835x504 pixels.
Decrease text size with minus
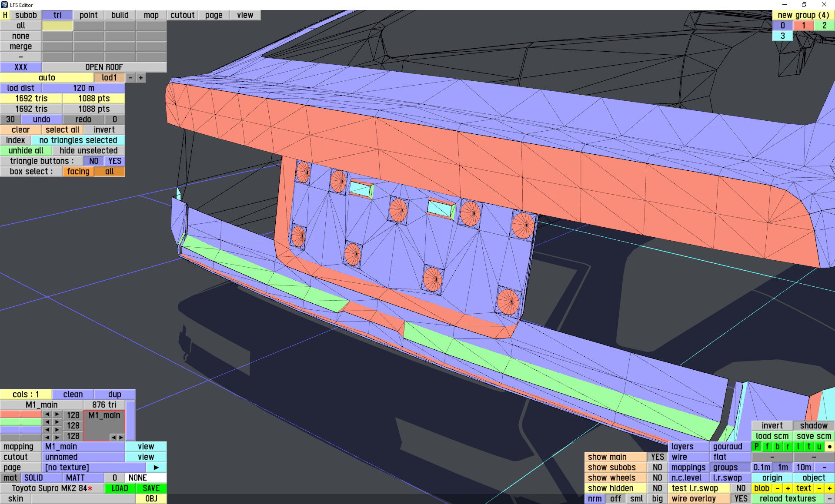coord(819,488)
